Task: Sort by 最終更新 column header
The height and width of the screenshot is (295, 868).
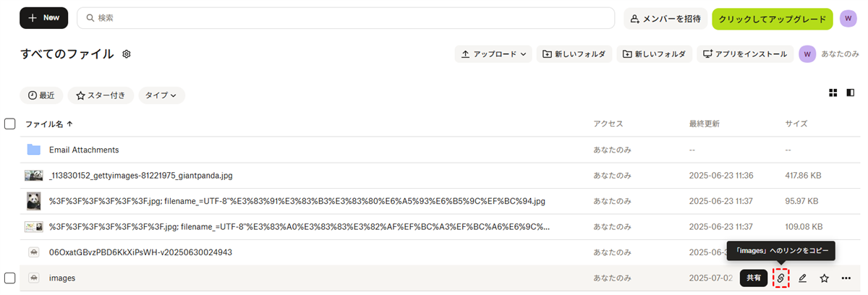Action: click(704, 124)
